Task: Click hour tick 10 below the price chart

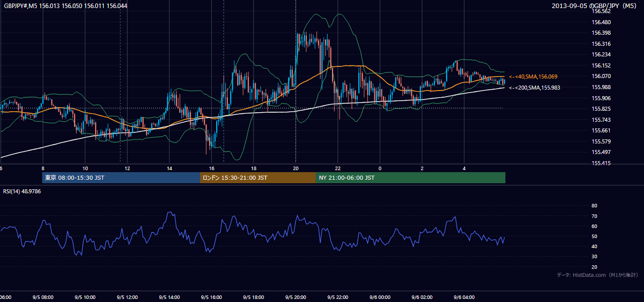Action: tap(85, 168)
